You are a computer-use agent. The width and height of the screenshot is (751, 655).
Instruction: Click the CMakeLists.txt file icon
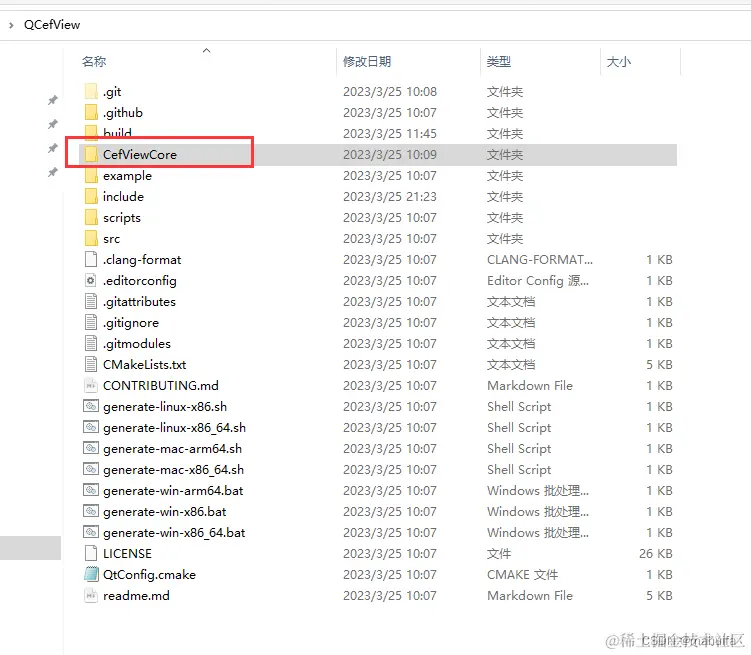91,364
